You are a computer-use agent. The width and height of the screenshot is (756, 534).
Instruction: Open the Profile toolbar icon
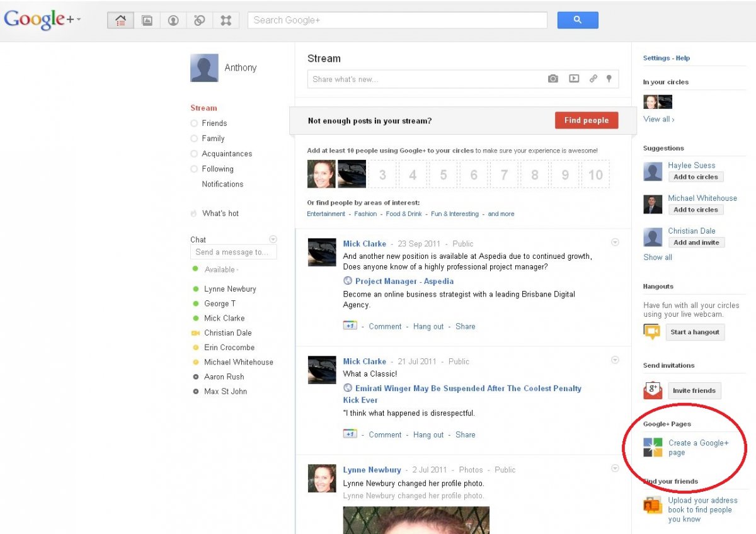click(173, 20)
